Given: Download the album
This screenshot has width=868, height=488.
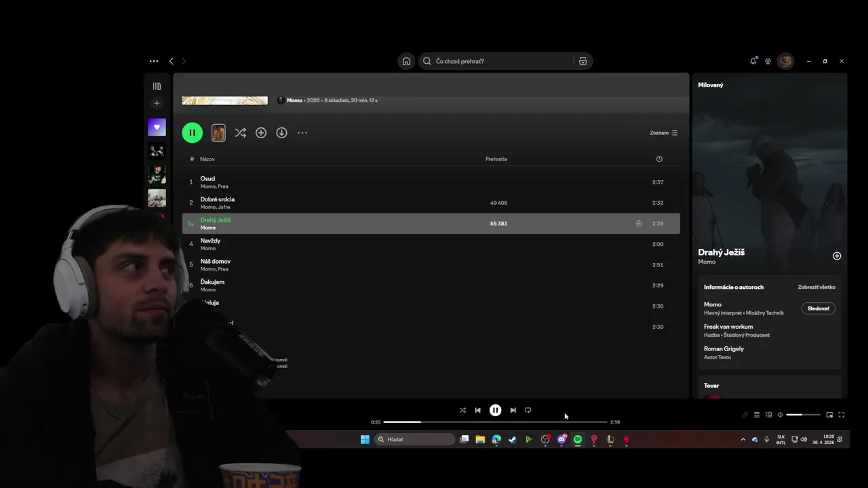Looking at the screenshot, I should pyautogui.click(x=281, y=133).
